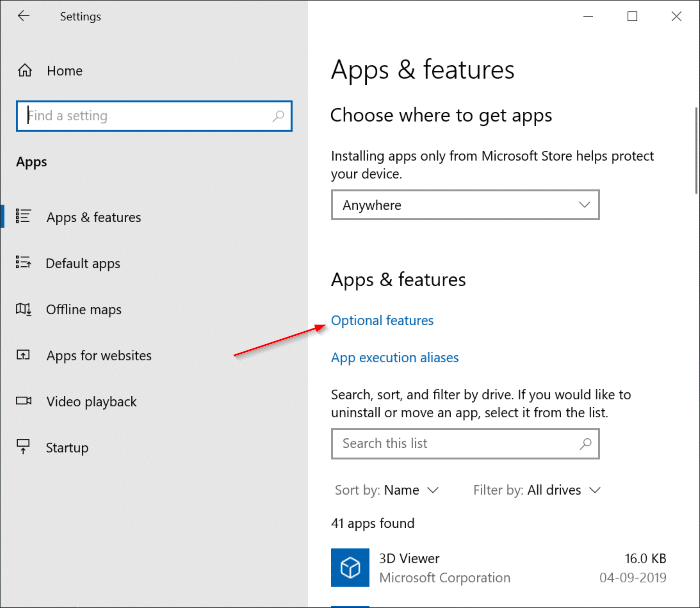The width and height of the screenshot is (700, 608).
Task: Expand the Sort by: Name dropdown
Action: (x=387, y=490)
